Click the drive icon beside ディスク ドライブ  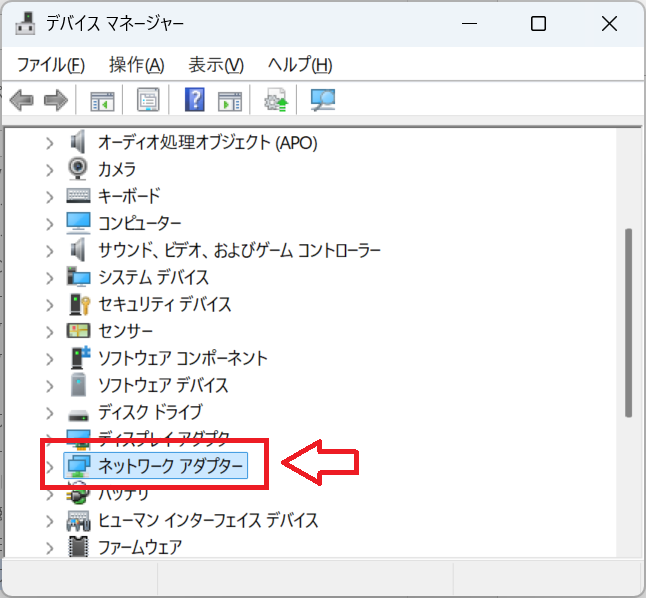[78, 415]
